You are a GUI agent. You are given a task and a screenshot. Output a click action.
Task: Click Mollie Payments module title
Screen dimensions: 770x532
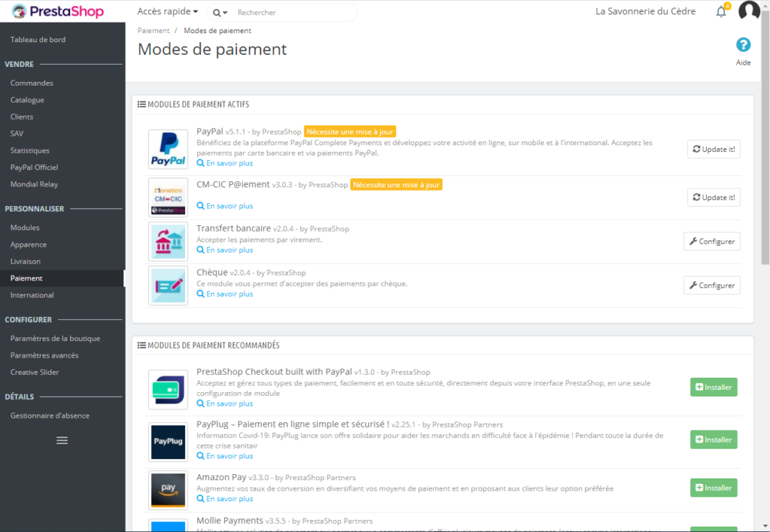[x=230, y=521]
